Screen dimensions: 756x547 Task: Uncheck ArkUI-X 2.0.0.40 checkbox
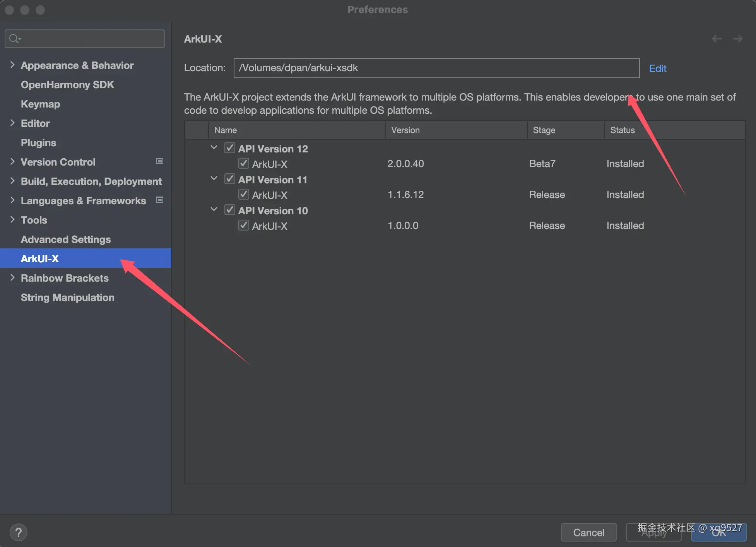pyautogui.click(x=243, y=164)
